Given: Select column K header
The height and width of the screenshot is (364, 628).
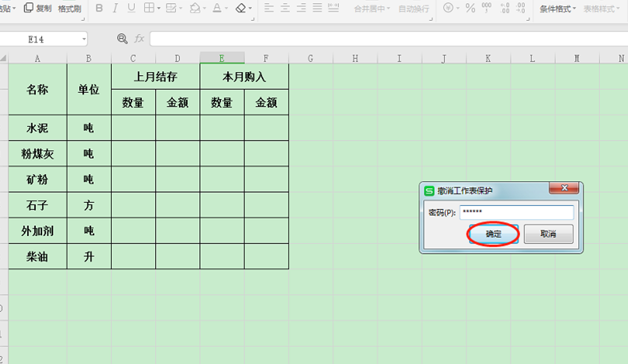Looking at the screenshot, I should point(488,58).
